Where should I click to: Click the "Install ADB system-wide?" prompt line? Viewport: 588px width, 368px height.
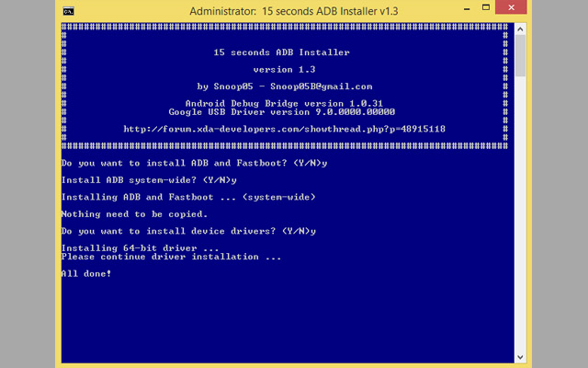click(142, 179)
